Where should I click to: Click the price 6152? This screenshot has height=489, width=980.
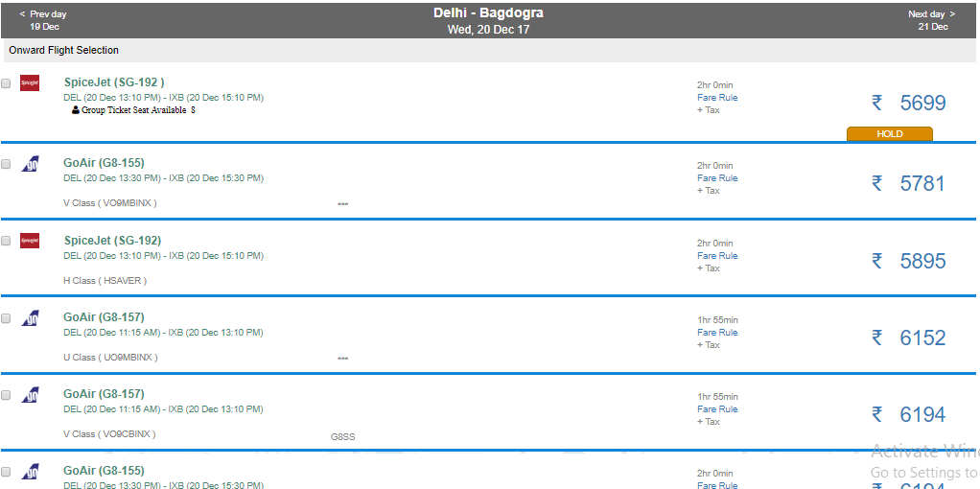pyautogui.click(x=922, y=338)
